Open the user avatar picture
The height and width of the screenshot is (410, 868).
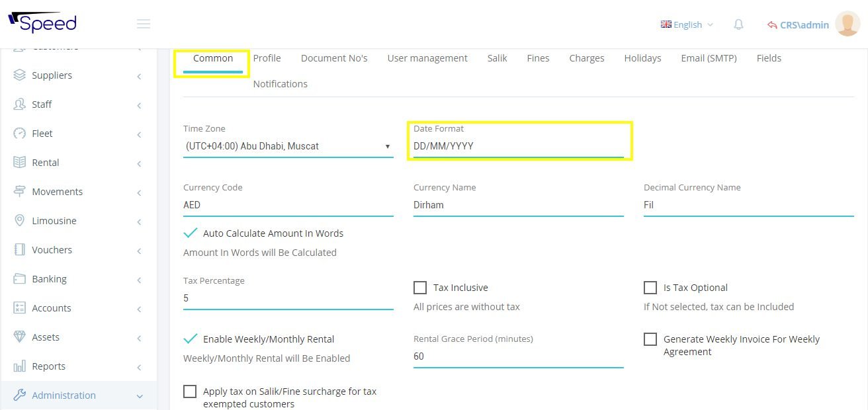pyautogui.click(x=847, y=24)
